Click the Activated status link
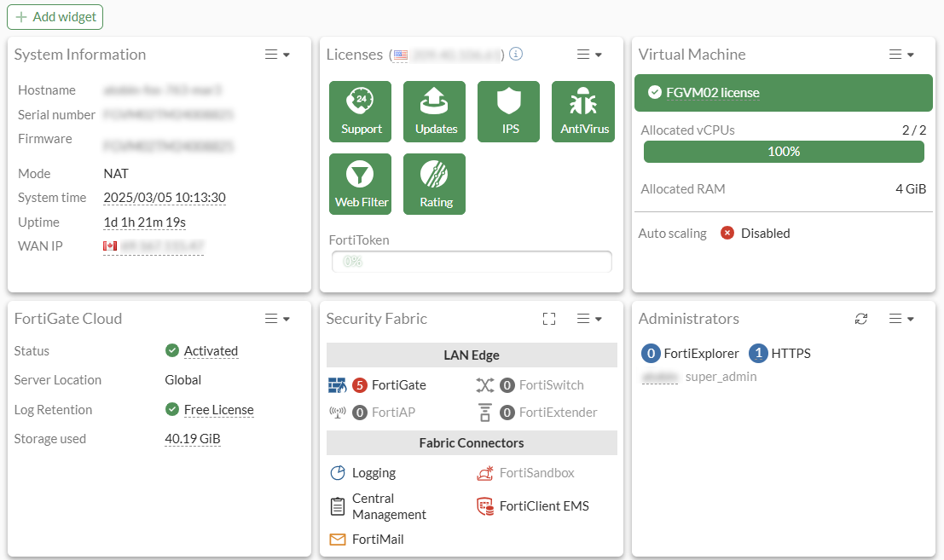The height and width of the screenshot is (560, 944). coord(211,350)
